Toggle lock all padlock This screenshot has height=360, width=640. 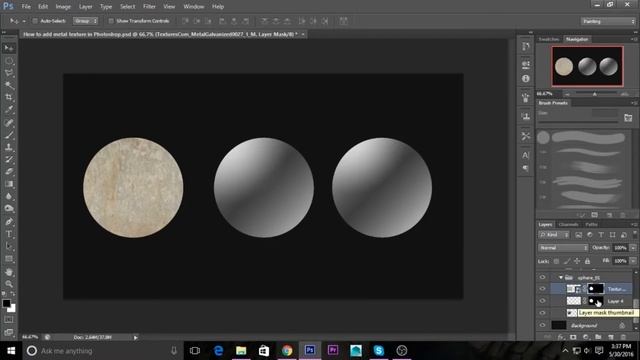tap(587, 261)
